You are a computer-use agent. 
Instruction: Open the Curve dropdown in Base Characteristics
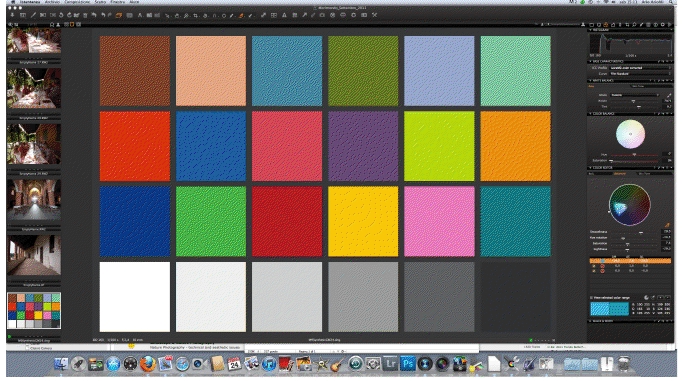click(x=640, y=74)
